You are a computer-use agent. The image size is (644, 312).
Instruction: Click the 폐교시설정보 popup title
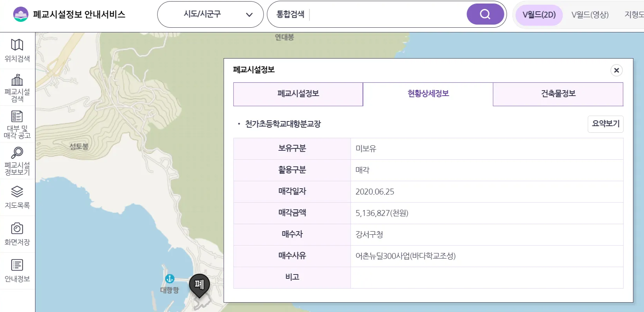click(x=254, y=70)
